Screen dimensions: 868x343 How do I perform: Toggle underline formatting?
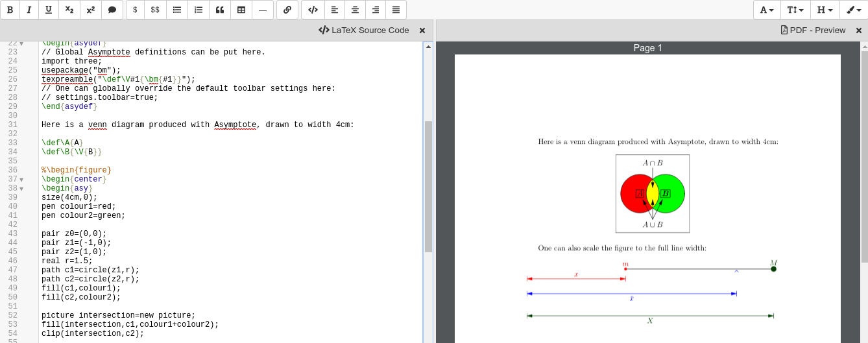pos(49,10)
